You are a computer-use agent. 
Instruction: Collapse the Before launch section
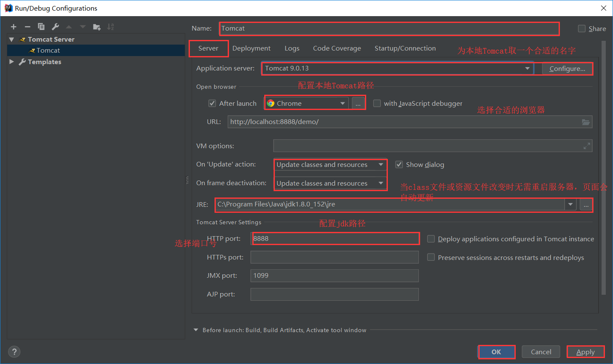click(196, 330)
